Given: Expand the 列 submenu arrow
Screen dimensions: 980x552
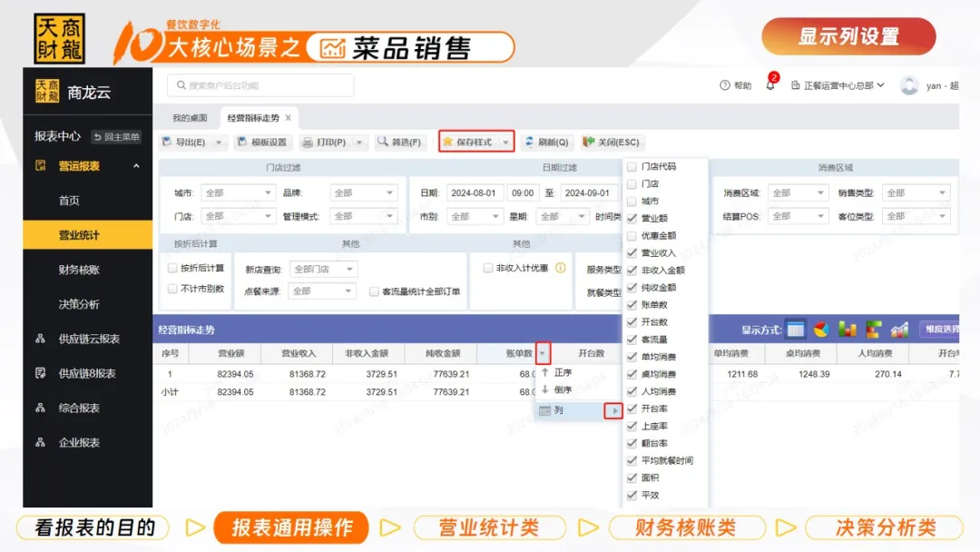Looking at the screenshot, I should [x=613, y=410].
